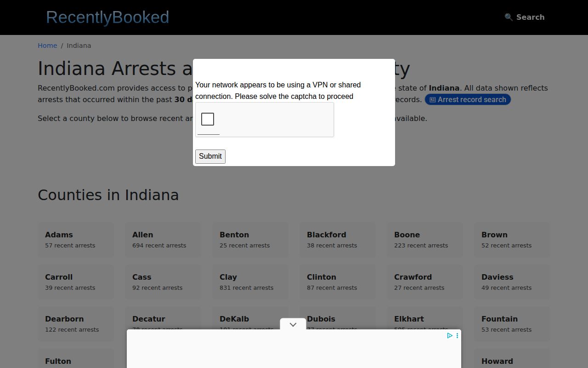Select Benton county card
The height and width of the screenshot is (368, 588).
[250, 240]
